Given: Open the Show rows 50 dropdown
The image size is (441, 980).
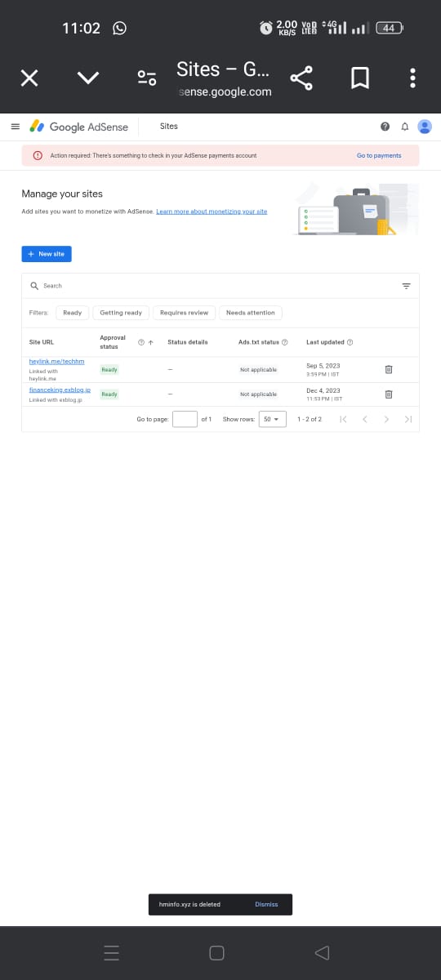Looking at the screenshot, I should (x=272, y=419).
